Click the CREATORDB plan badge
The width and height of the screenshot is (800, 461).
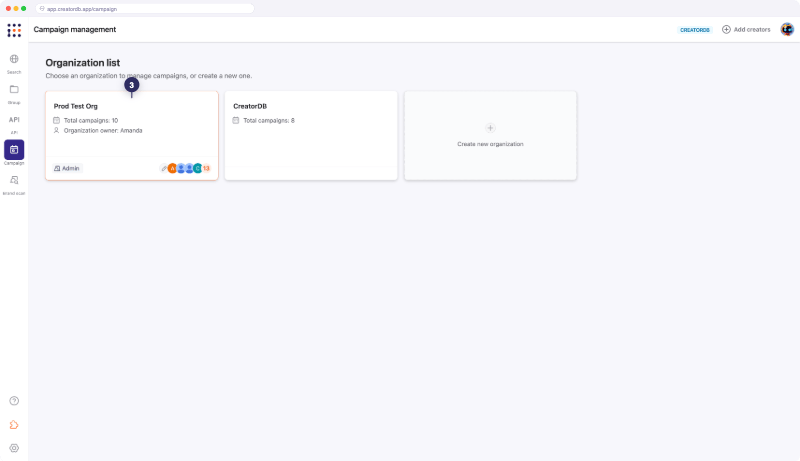(x=694, y=30)
